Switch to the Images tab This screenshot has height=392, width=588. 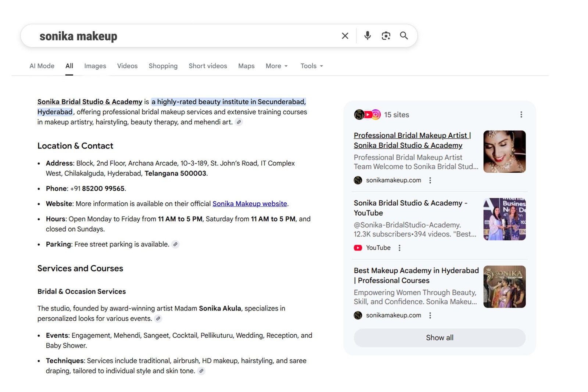(95, 66)
